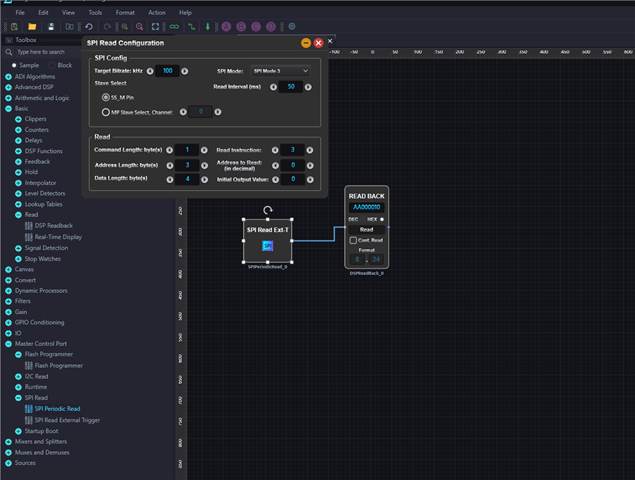This screenshot has height=480, width=635.
Task: Select Block radio in Toolbox
Action: [52, 65]
